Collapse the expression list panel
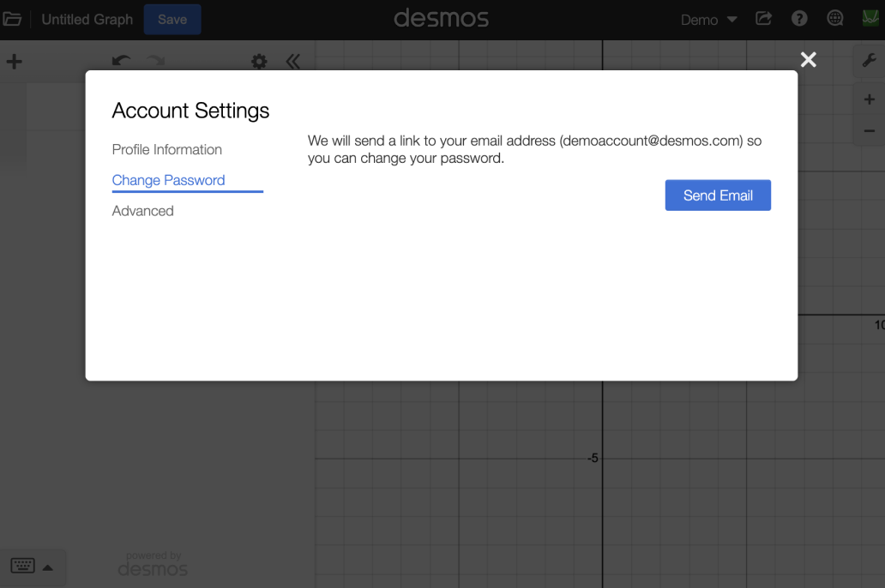 pyautogui.click(x=293, y=61)
